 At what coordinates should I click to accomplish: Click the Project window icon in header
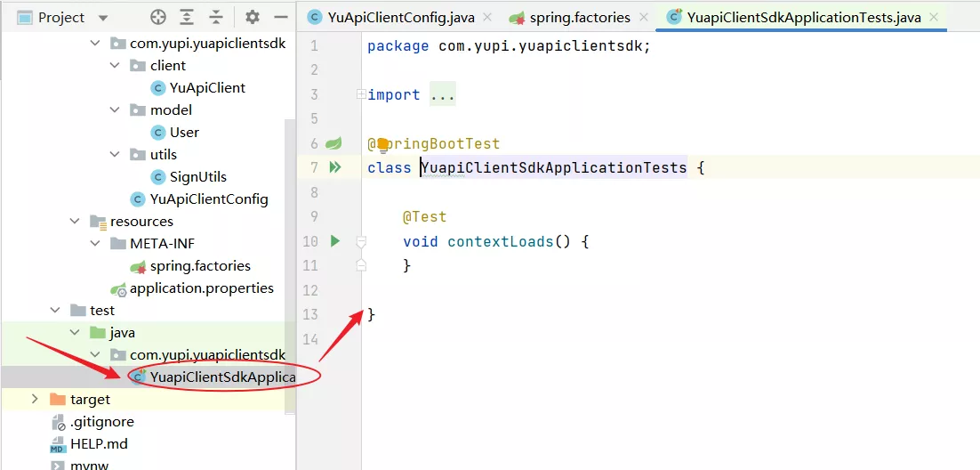pos(24,18)
